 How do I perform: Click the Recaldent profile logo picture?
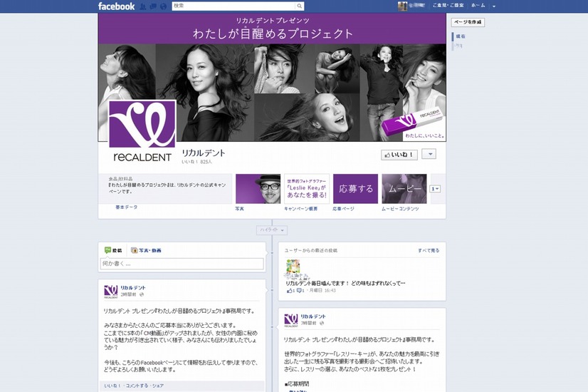pyautogui.click(x=142, y=130)
